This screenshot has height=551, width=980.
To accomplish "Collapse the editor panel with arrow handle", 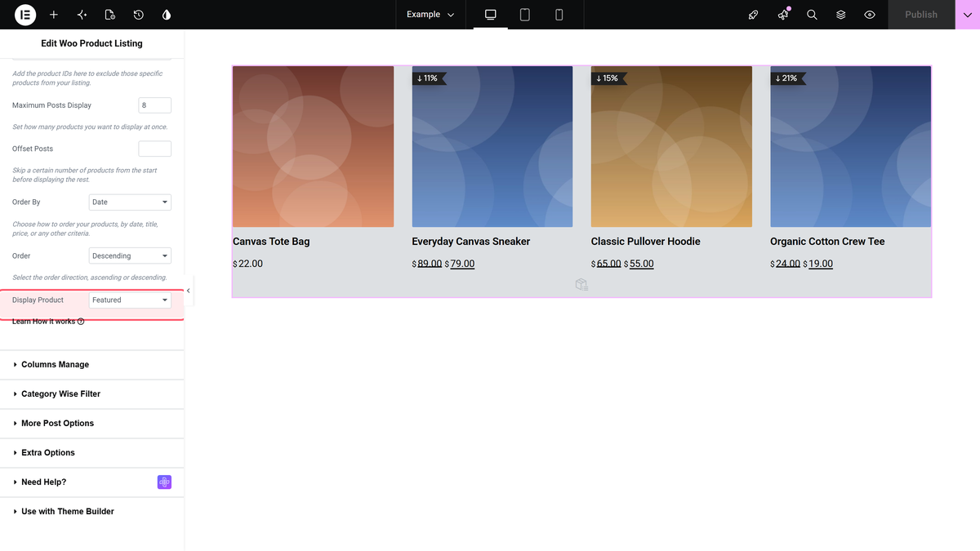I will pyautogui.click(x=188, y=291).
